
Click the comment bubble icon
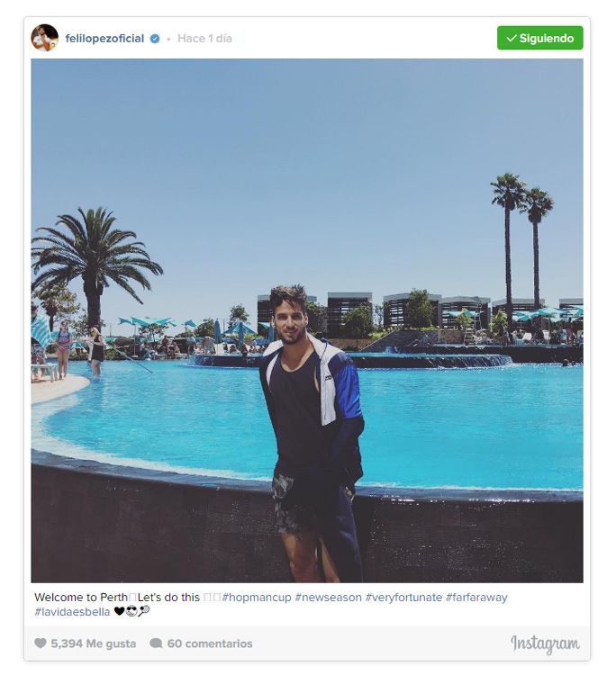point(156,643)
